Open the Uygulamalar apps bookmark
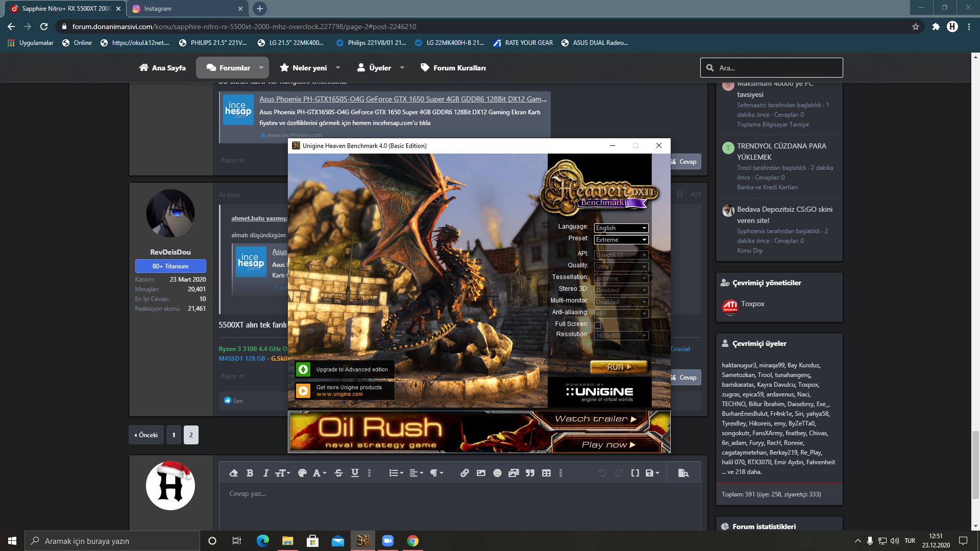 coord(31,43)
